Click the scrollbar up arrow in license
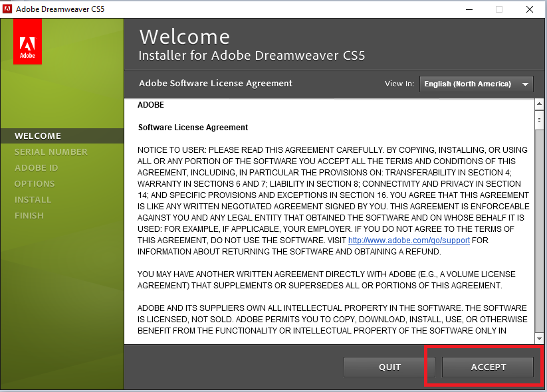 pos(540,105)
